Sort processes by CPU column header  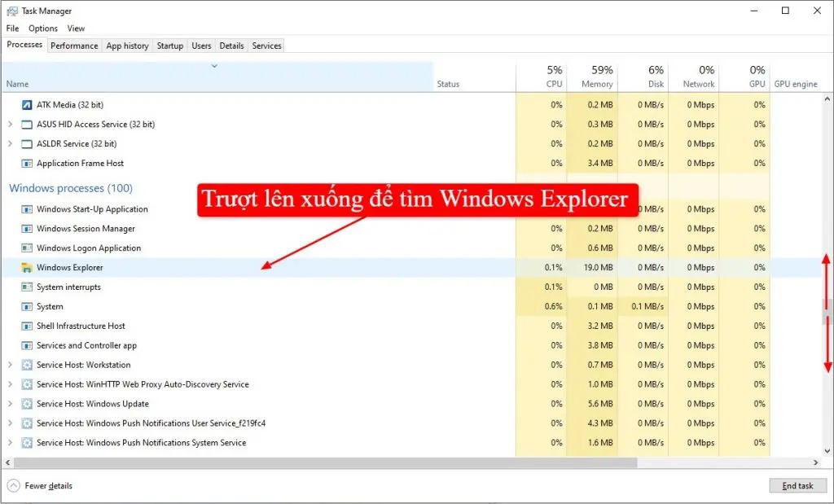click(x=553, y=77)
